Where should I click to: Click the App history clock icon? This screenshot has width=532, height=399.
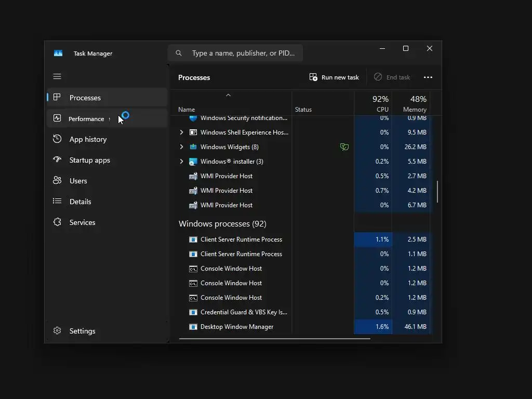(57, 139)
